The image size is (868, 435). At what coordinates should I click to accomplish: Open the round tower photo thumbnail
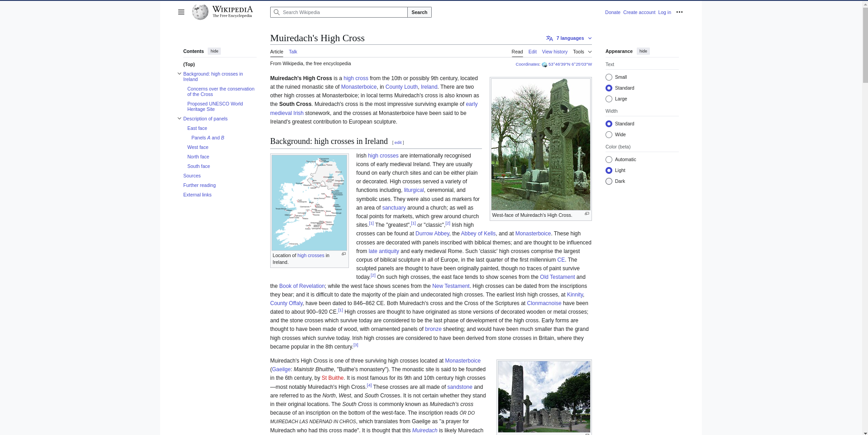(544, 397)
